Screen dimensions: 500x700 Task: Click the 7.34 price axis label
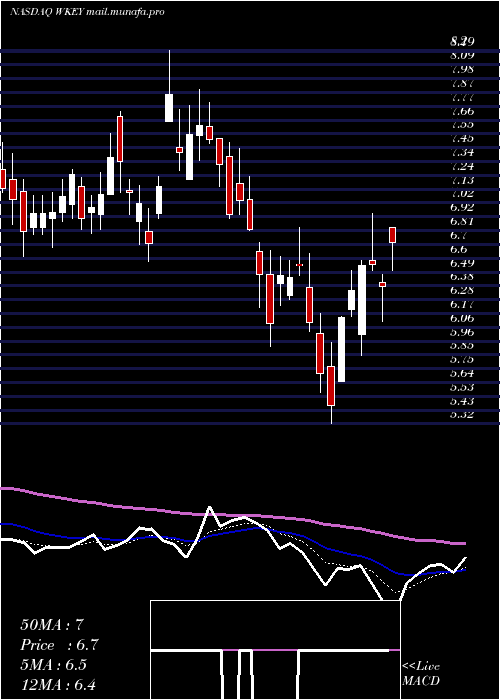point(462,152)
